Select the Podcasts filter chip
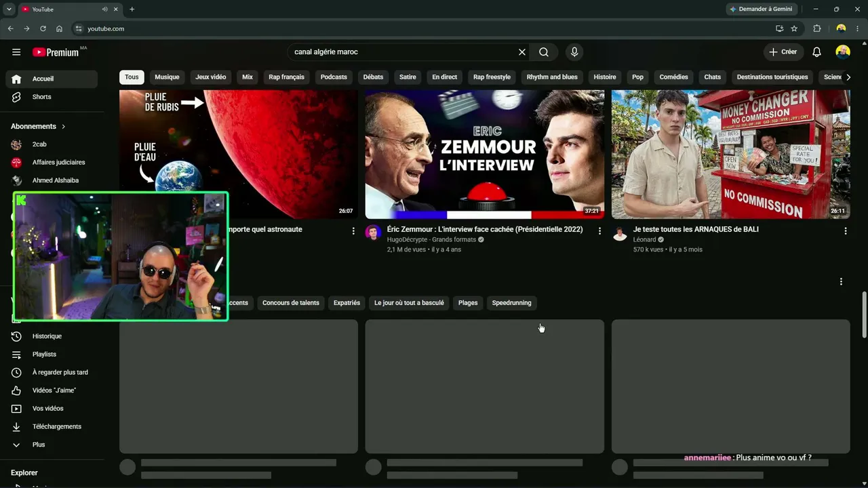Viewport: 868px width, 488px height. pyautogui.click(x=334, y=77)
